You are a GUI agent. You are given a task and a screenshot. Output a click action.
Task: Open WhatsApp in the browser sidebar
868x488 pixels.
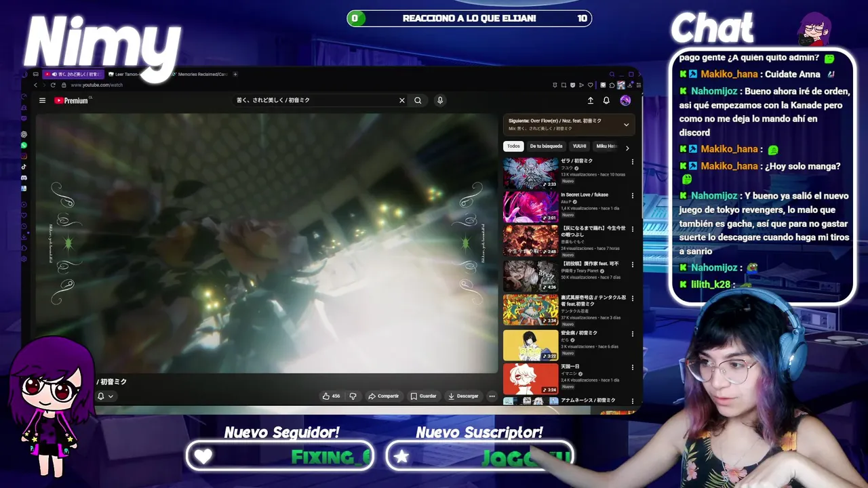point(24,145)
